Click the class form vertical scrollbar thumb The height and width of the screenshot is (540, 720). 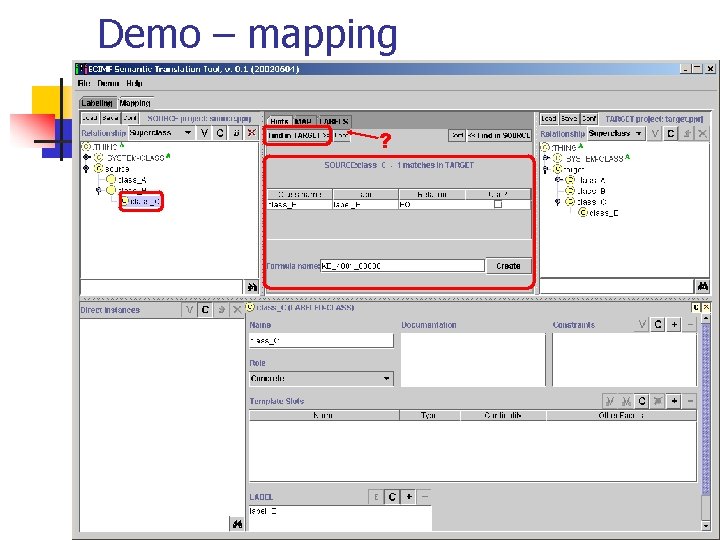point(706,409)
